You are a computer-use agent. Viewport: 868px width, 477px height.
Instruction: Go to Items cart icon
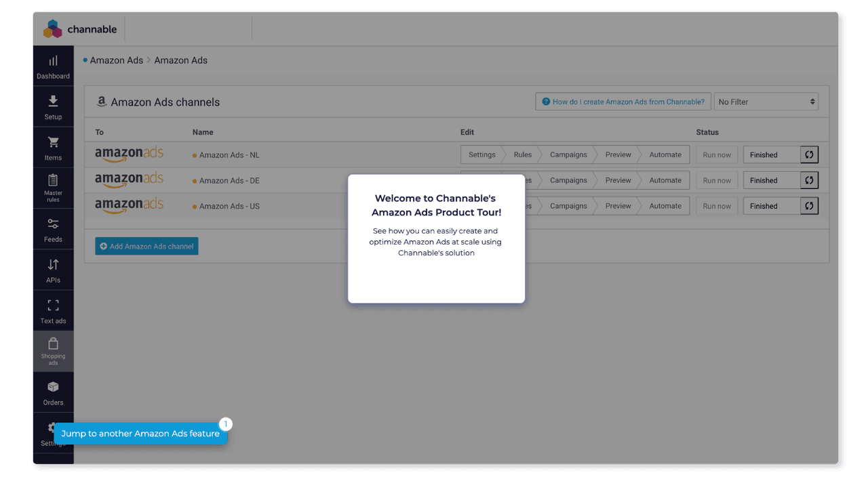pos(53,142)
